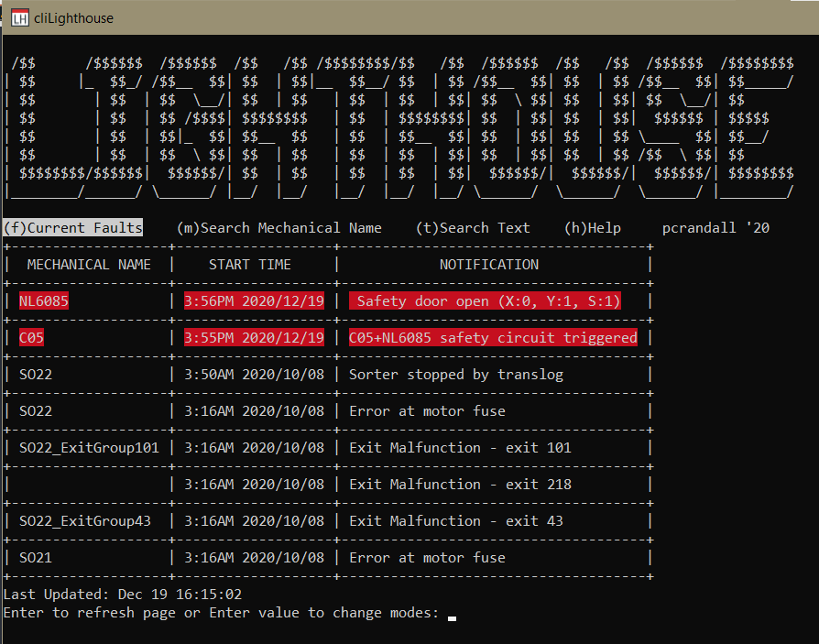The height and width of the screenshot is (644, 819).
Task: Click the SO22 cell beside Sorter stopped
Action: (36, 375)
